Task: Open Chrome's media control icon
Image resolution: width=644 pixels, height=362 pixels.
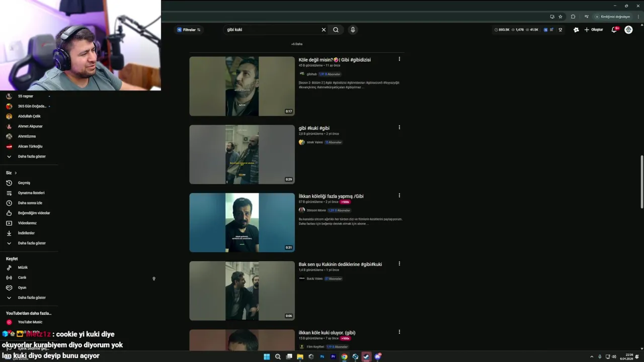Action: coord(586,17)
